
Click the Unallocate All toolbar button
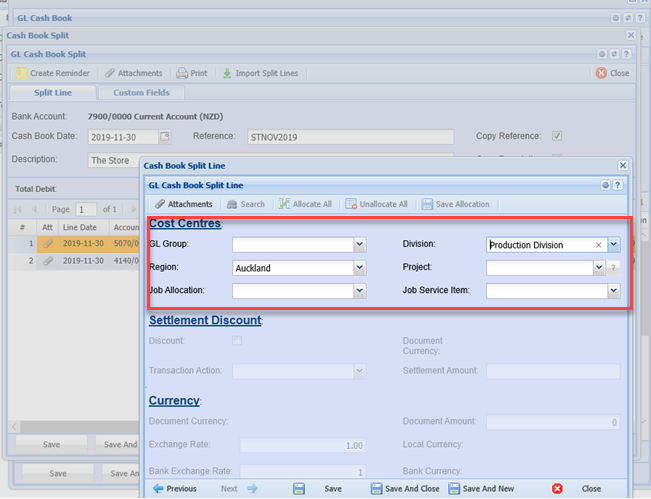tap(377, 204)
